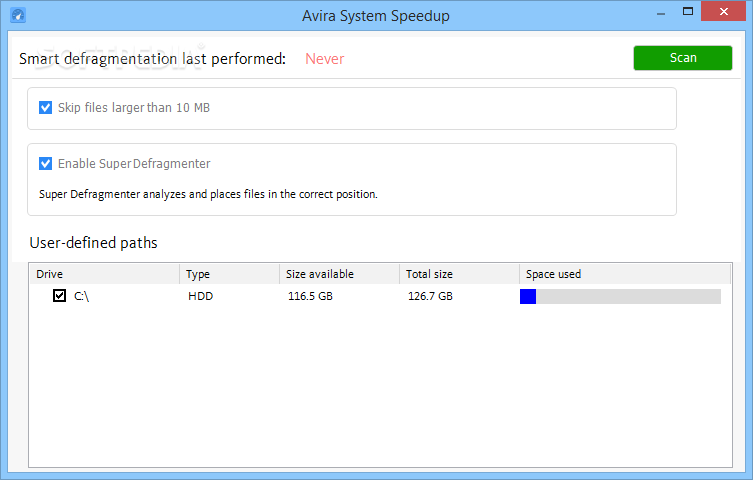Image resolution: width=753 pixels, height=480 pixels.
Task: Sort by Space used column header
Action: (x=625, y=274)
